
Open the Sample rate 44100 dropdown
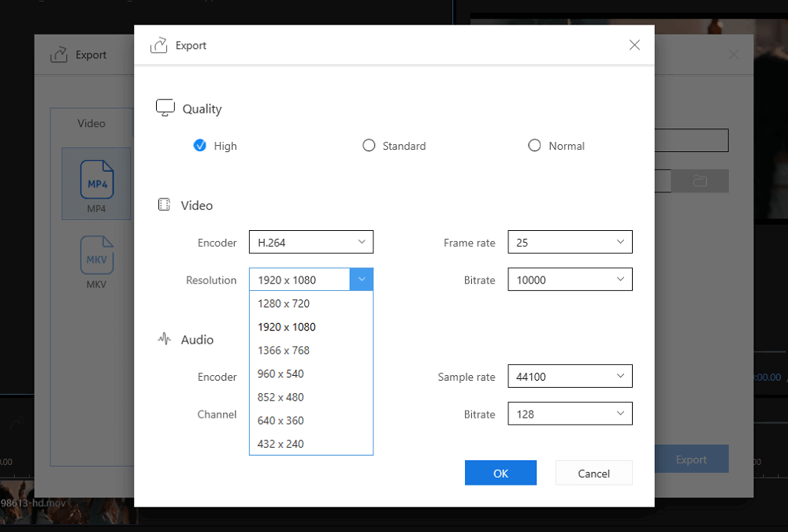click(x=570, y=377)
